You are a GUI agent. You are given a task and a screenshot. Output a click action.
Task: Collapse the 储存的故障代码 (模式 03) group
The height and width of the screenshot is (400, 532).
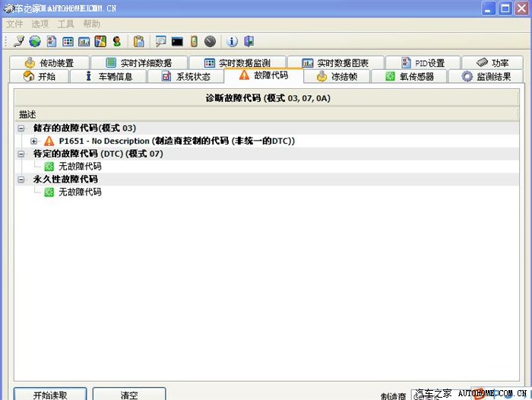coord(21,129)
